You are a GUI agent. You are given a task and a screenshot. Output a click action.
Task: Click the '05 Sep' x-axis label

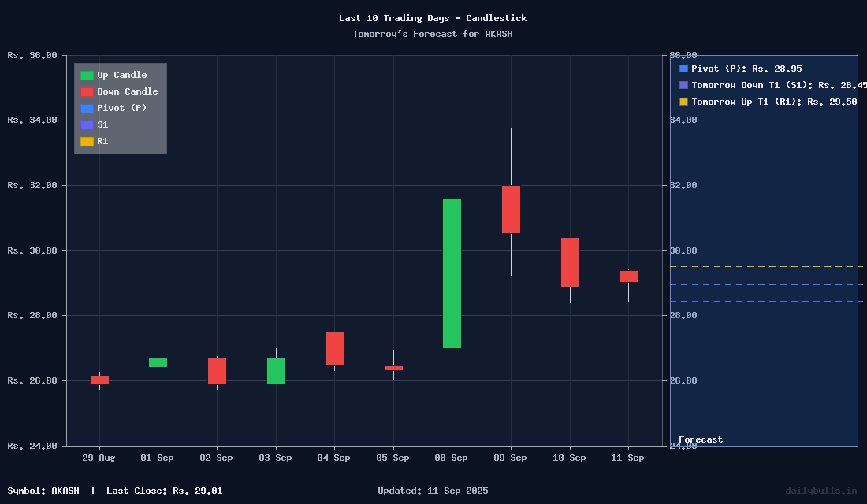[393, 458]
